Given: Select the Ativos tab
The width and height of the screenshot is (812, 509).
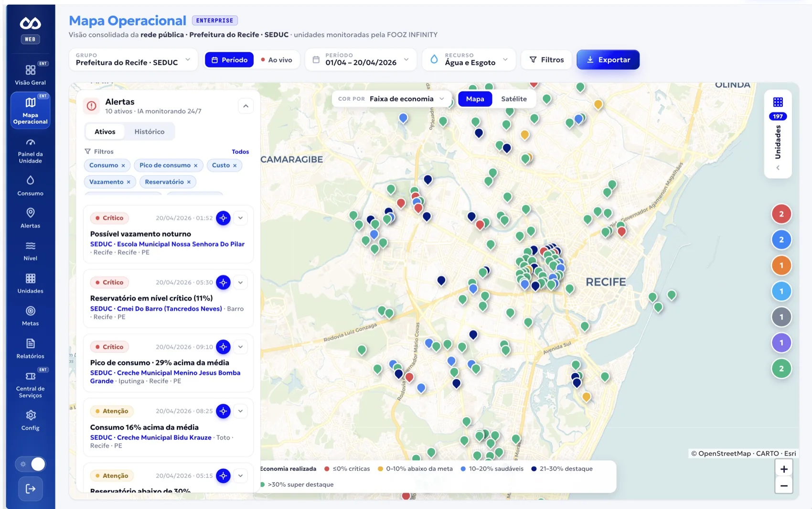Looking at the screenshot, I should (x=105, y=131).
